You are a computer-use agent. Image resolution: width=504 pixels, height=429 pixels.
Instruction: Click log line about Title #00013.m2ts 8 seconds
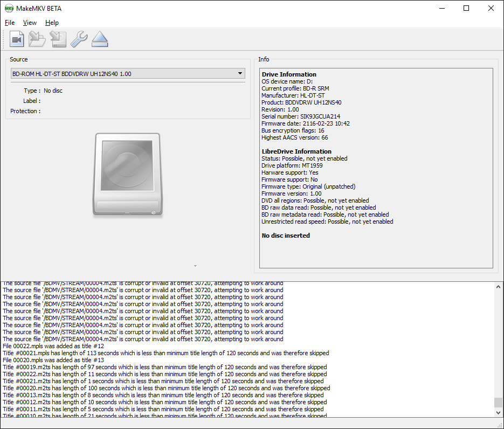coord(163,395)
